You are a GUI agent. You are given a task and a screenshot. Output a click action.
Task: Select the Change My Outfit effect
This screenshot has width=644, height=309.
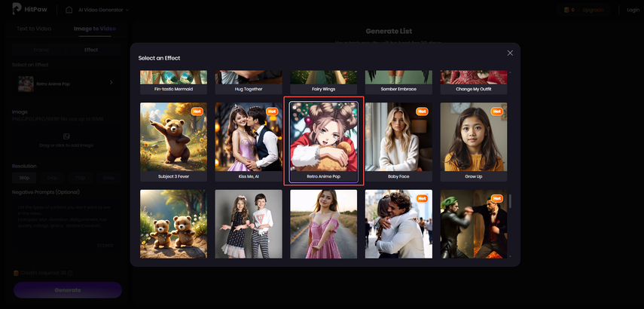point(474,80)
